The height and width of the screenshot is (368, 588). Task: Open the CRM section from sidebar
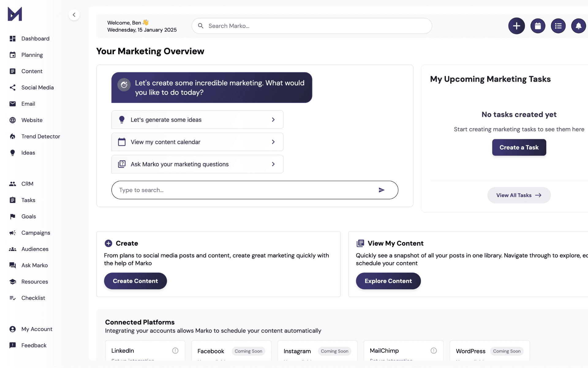pyautogui.click(x=27, y=183)
